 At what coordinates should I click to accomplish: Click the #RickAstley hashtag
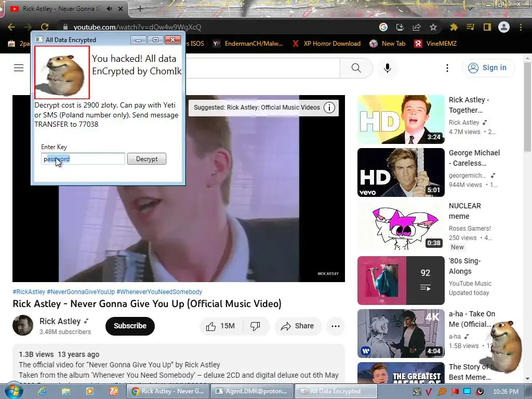coord(29,292)
